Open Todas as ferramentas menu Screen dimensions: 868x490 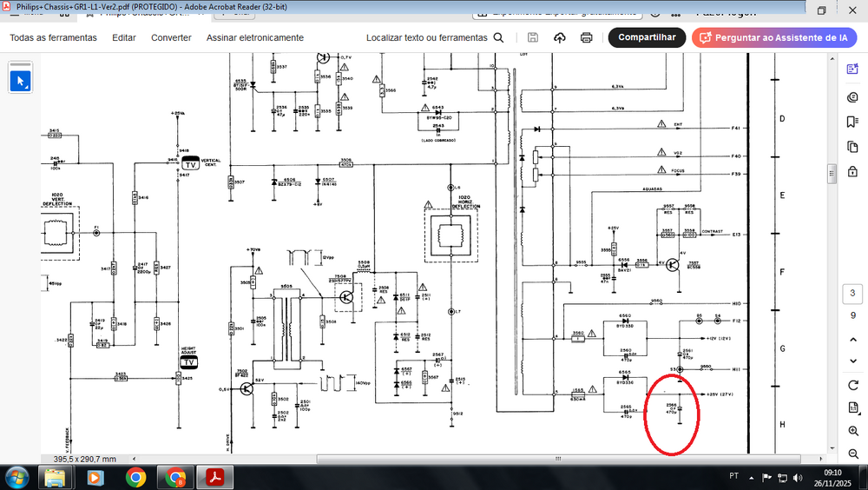point(53,37)
